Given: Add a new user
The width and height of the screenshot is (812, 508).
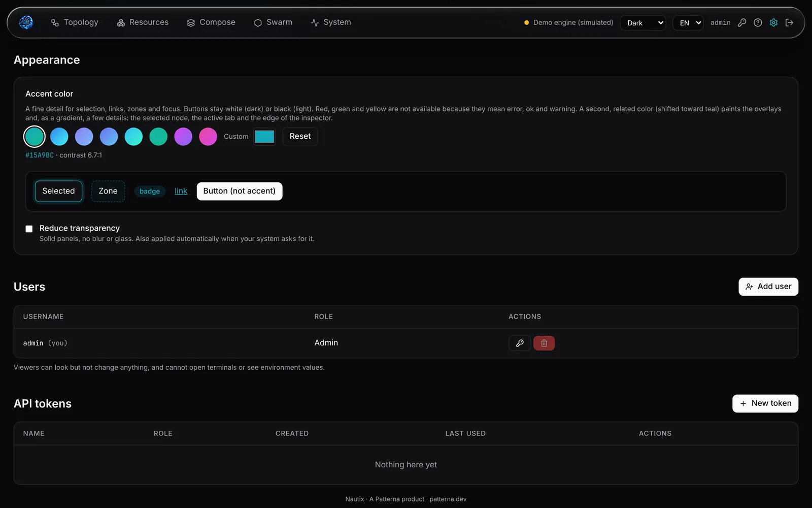Looking at the screenshot, I should [768, 287].
